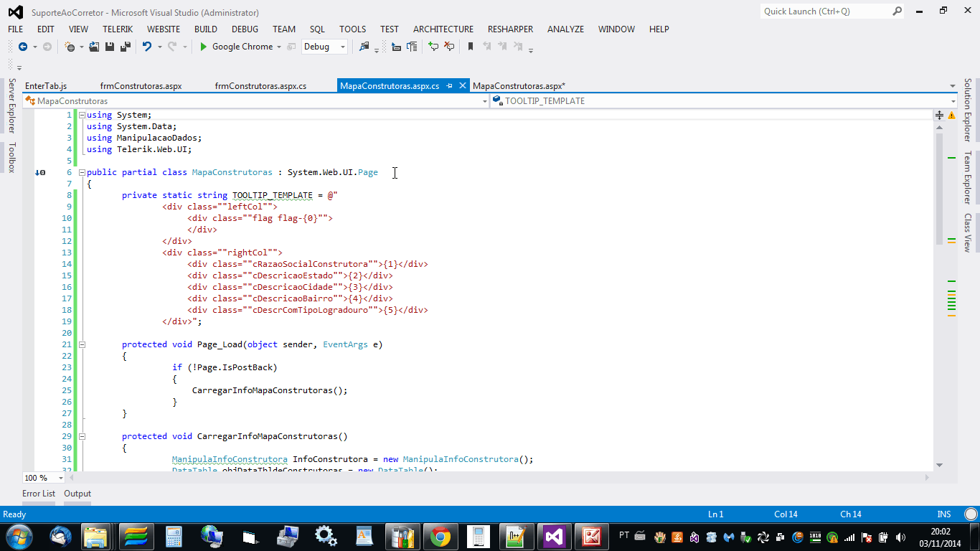
Task: Expand the Solution Explorer side panel
Action: [967, 110]
